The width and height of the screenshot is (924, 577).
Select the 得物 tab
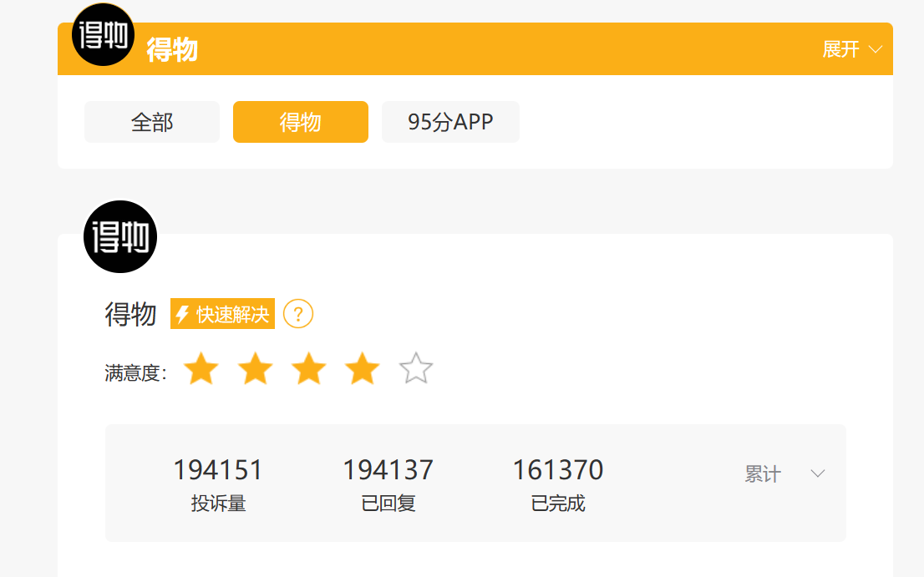click(301, 122)
